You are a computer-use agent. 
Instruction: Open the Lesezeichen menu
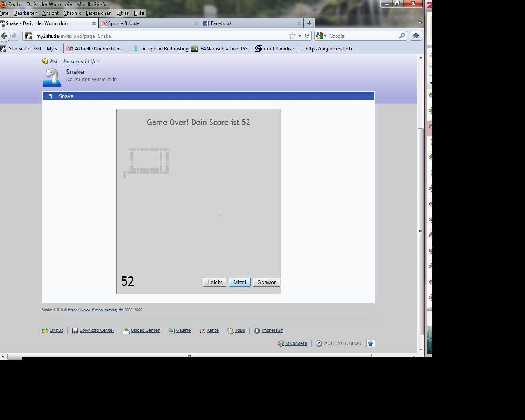pyautogui.click(x=98, y=13)
